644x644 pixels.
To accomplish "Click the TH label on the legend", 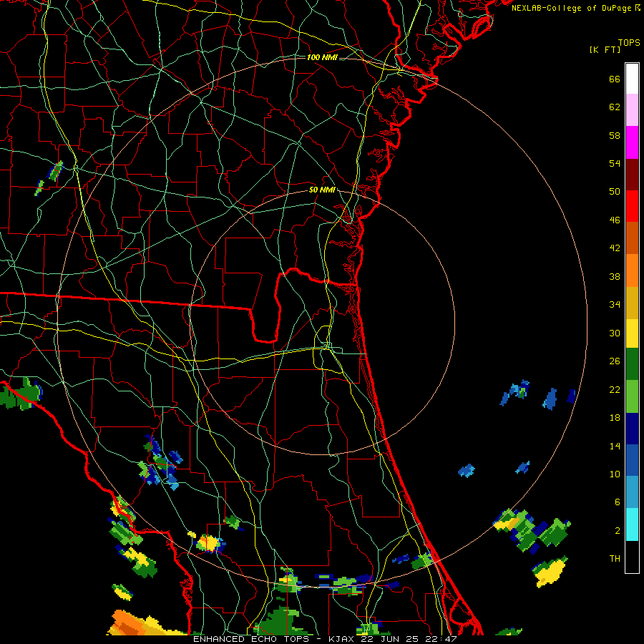I will pyautogui.click(x=615, y=559).
